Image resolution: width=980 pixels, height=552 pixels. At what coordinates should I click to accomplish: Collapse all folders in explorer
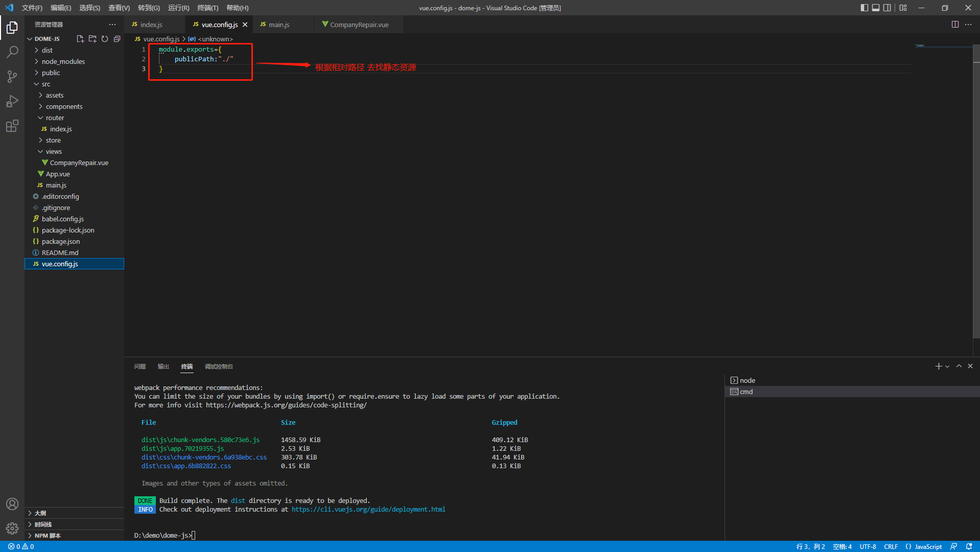click(x=117, y=39)
